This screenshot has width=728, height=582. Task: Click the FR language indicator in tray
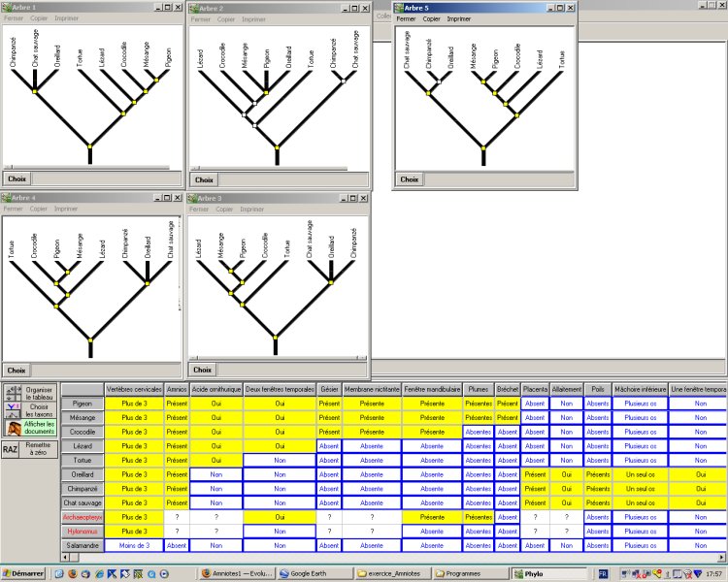pyautogui.click(x=603, y=573)
